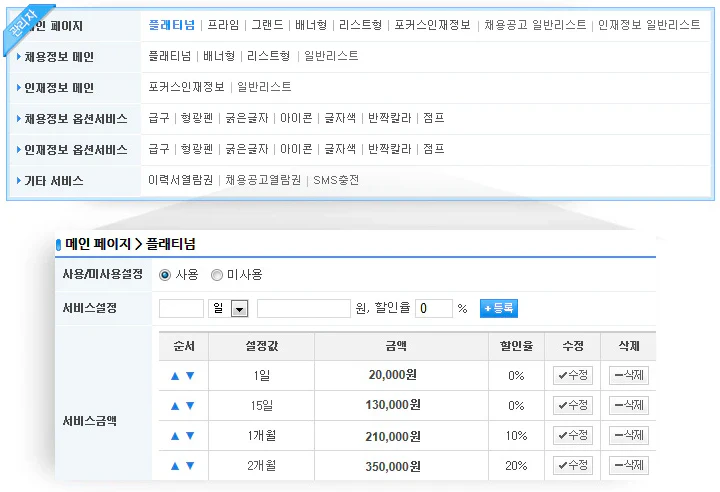Click the 할인율 percent input field
The width and height of the screenshot is (720, 492).
(x=434, y=308)
